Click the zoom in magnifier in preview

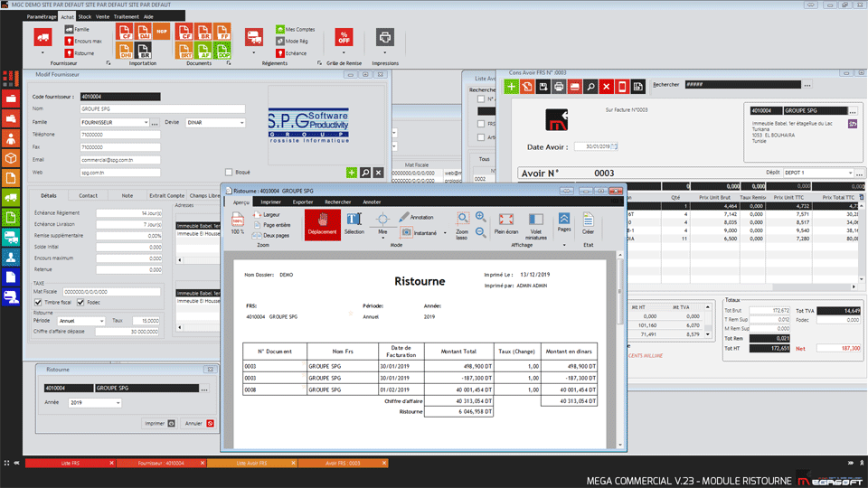[x=480, y=217]
